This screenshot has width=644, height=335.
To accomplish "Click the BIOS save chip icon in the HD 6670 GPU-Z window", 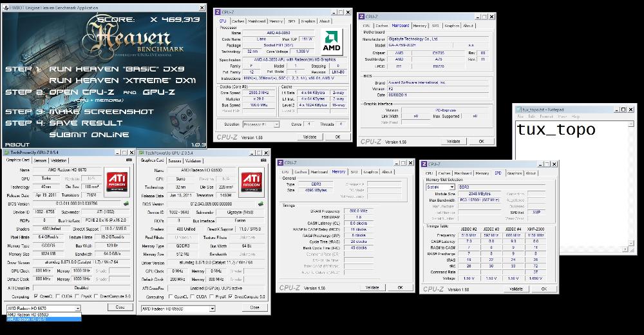I will point(126,204).
